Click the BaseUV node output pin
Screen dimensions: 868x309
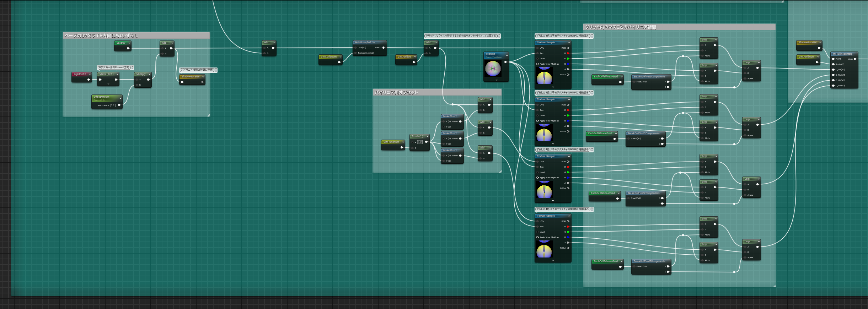point(128,48)
